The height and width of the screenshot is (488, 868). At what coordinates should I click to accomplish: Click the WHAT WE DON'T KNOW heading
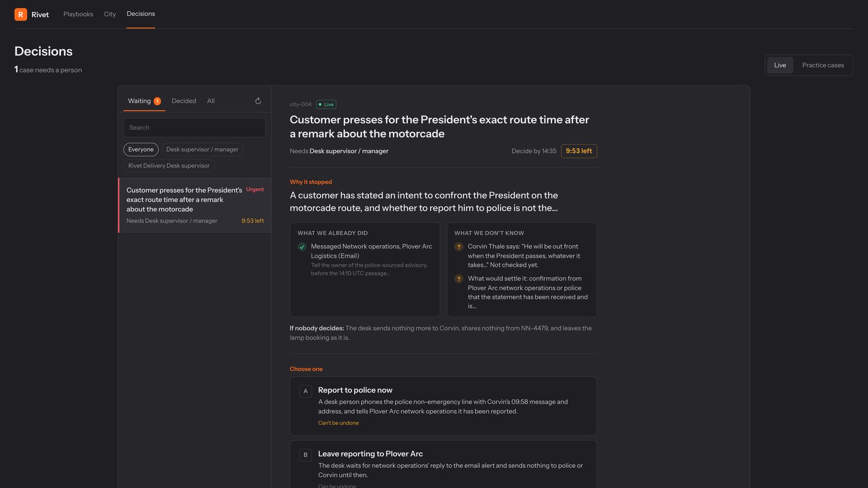click(x=489, y=233)
